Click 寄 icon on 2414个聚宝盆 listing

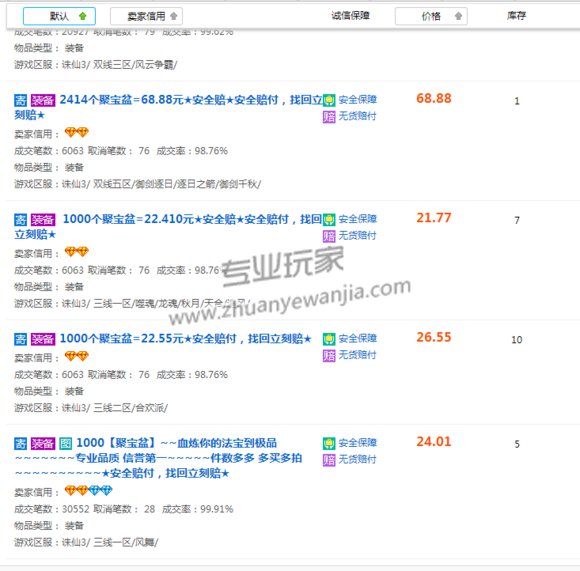[20, 100]
